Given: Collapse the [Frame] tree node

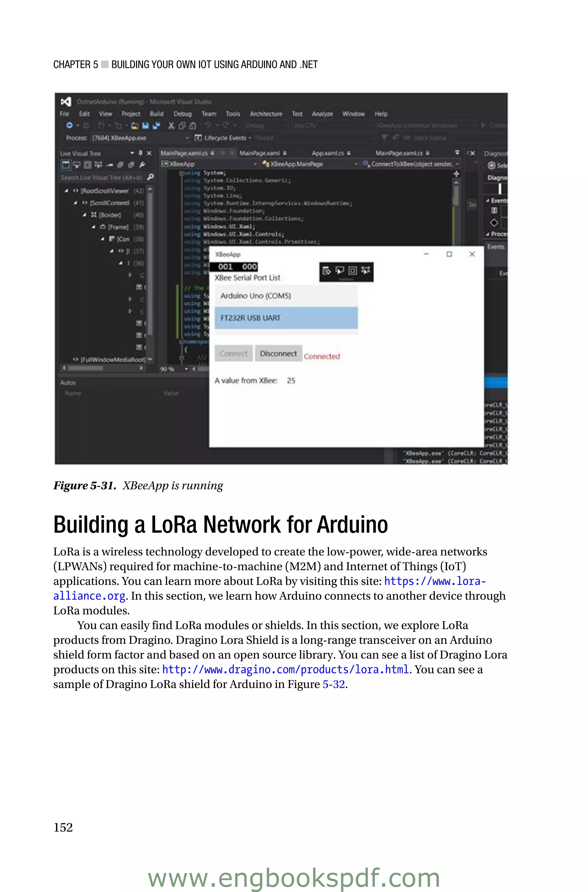Looking at the screenshot, I should coord(93,227).
